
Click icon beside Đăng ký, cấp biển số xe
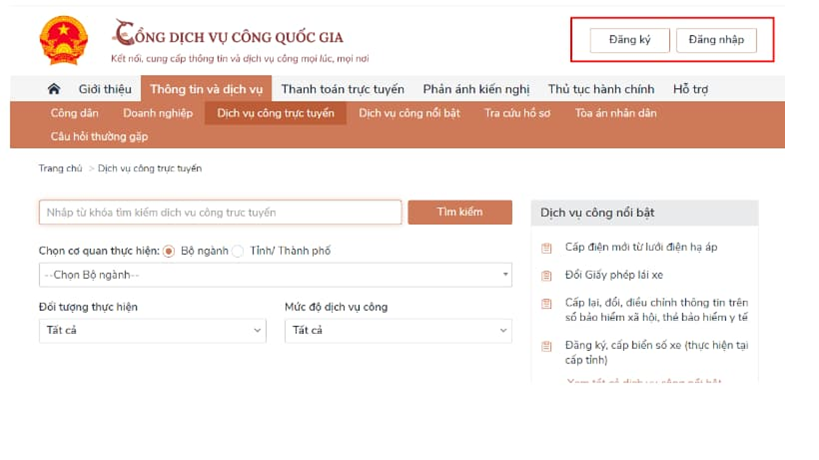click(x=546, y=346)
